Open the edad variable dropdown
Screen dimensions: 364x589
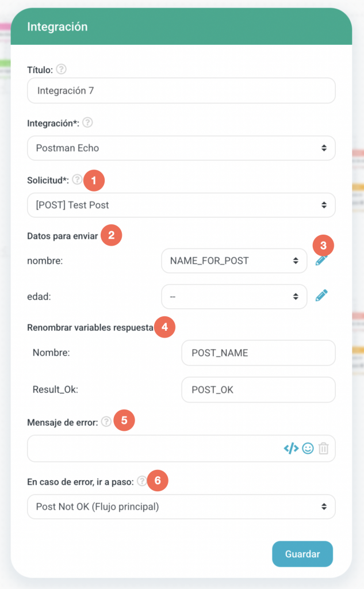pos(234,296)
